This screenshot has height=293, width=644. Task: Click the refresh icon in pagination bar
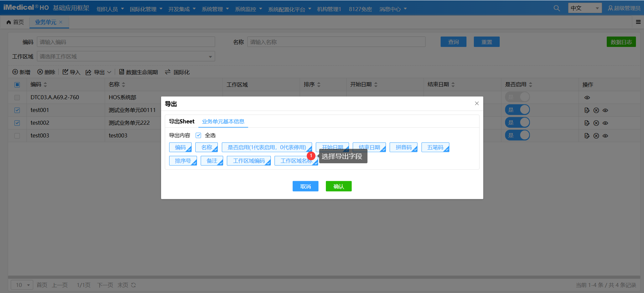pyautogui.click(x=134, y=285)
